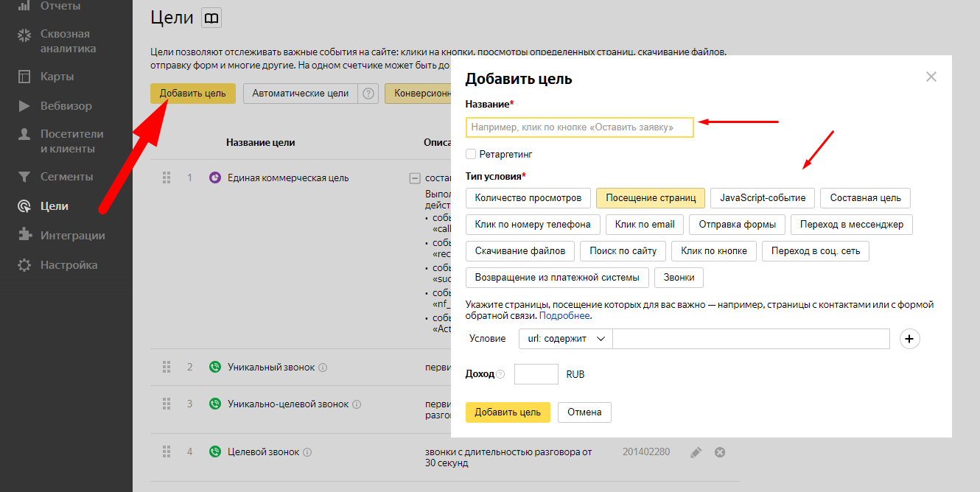
Task: Go to Посетители и клиенты section
Action: pos(71,141)
